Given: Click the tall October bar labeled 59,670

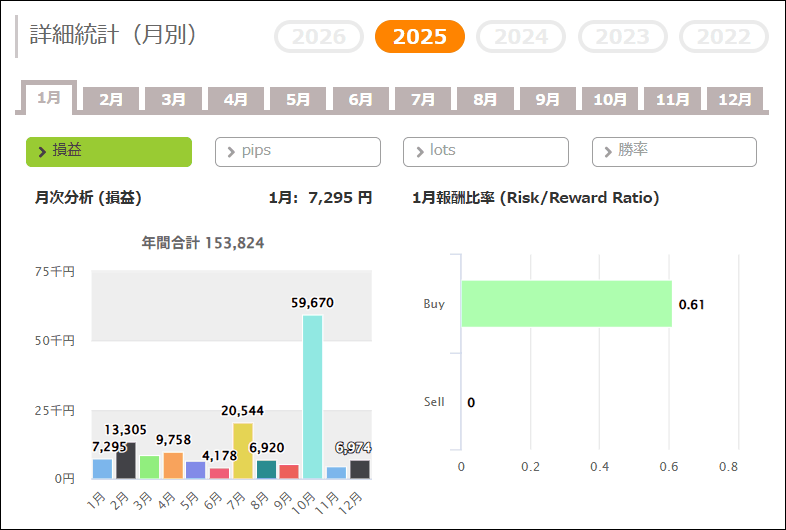Looking at the screenshot, I should coord(312,397).
